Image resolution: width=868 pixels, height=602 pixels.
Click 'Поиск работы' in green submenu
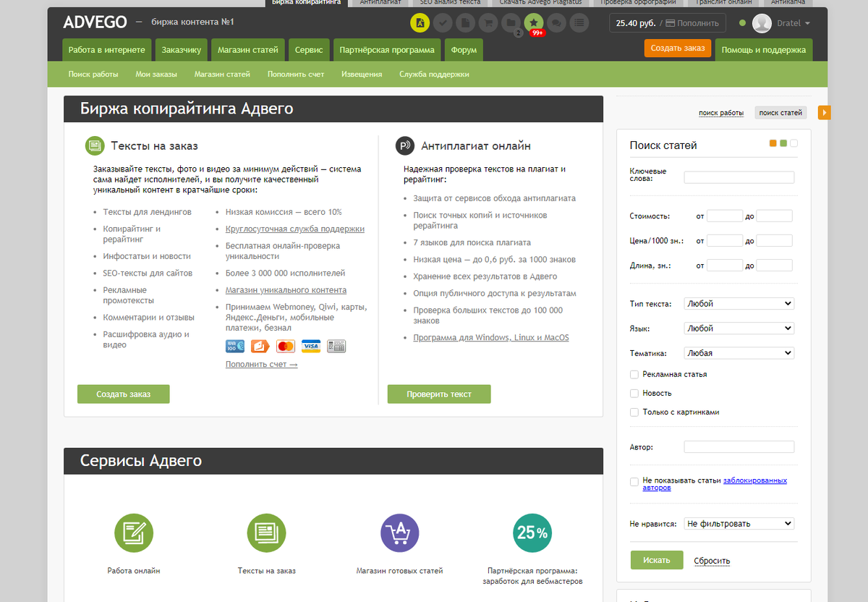coord(93,74)
